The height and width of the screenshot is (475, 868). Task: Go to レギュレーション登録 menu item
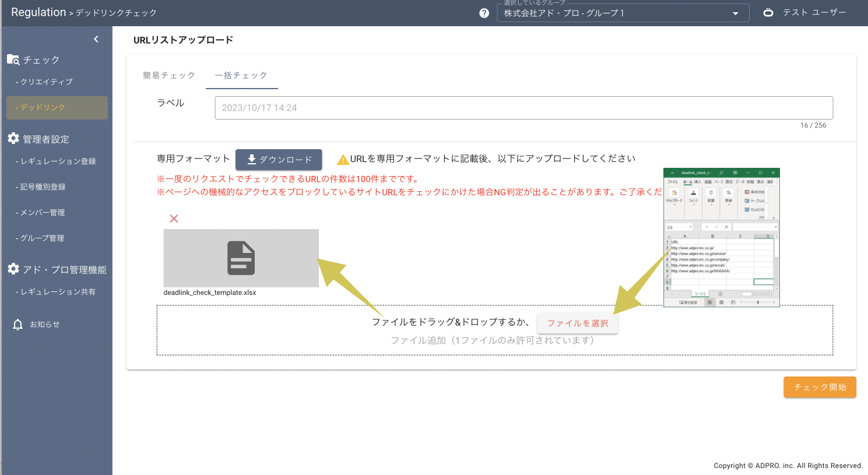(x=58, y=161)
